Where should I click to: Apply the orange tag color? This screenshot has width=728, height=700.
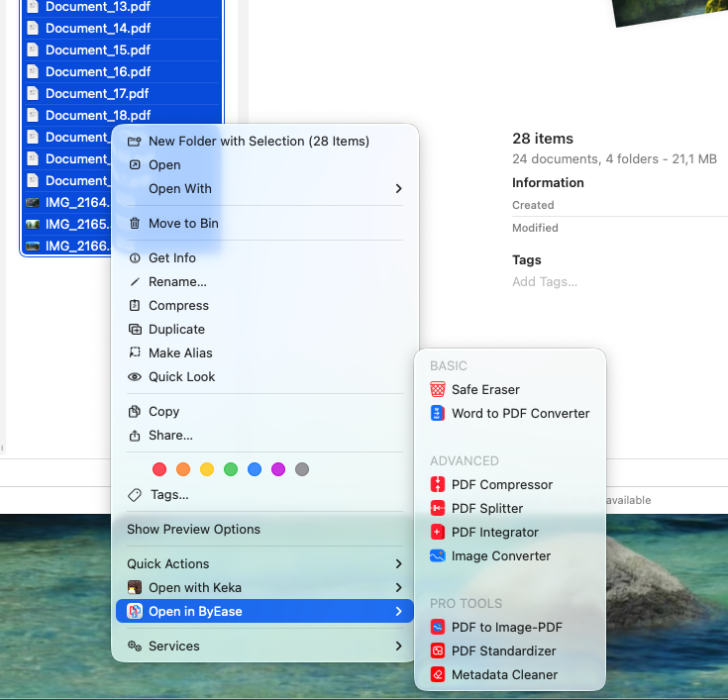183,469
